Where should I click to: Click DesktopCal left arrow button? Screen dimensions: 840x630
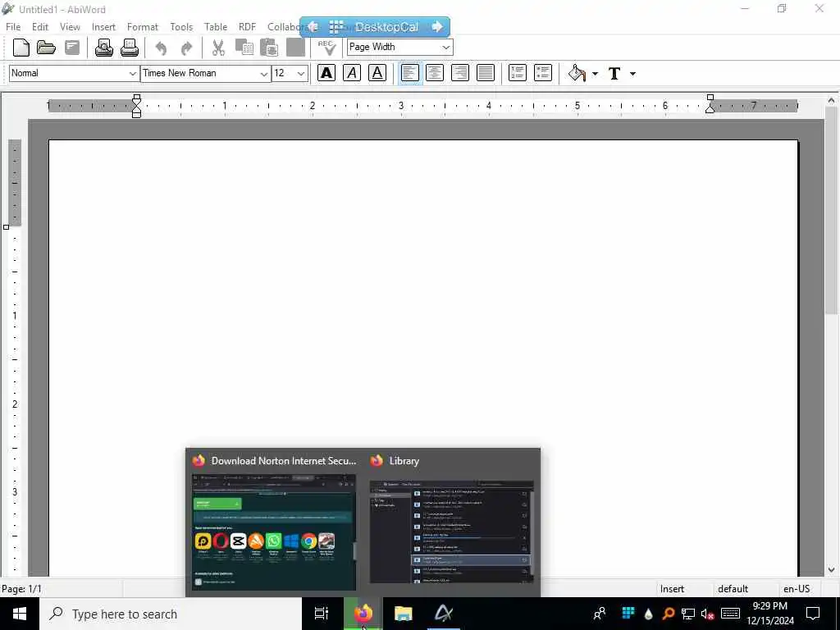tap(313, 27)
